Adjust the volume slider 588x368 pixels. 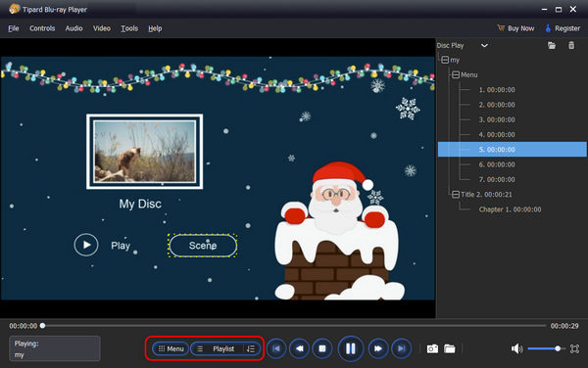[x=546, y=348]
